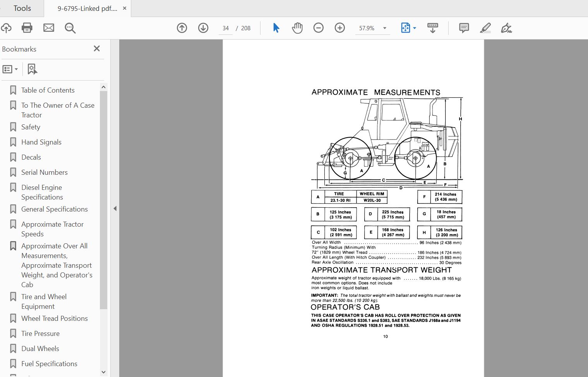This screenshot has height=377, width=588.
Task: Edit the current page number field
Action: click(225, 28)
